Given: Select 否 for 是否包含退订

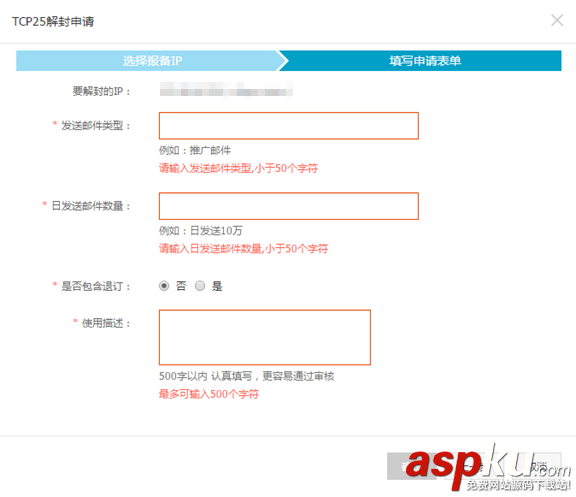Looking at the screenshot, I should click(x=164, y=286).
